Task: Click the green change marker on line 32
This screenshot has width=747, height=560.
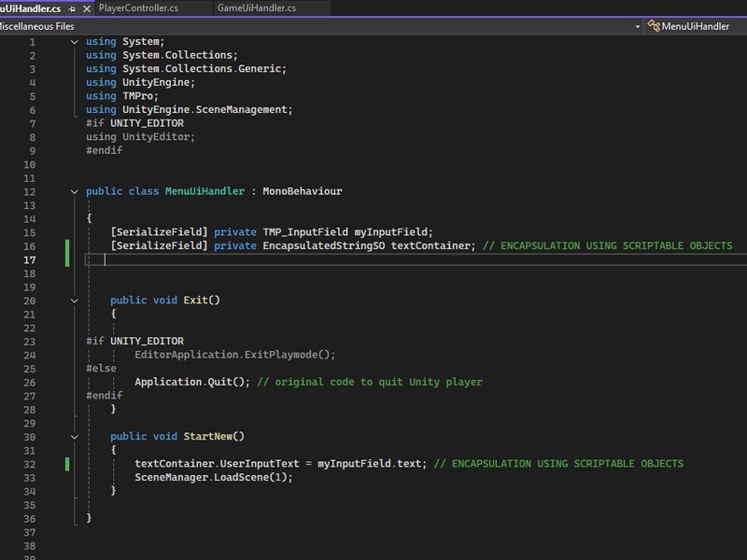Action: tap(67, 464)
